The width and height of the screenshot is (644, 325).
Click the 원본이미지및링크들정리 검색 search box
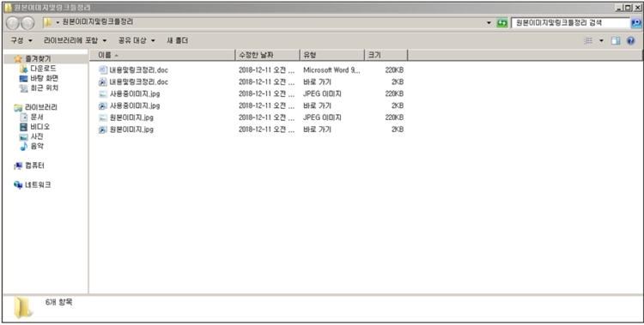tap(570, 23)
